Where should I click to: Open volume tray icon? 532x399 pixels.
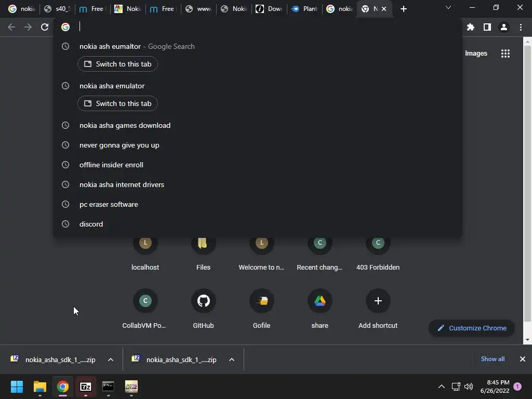click(469, 387)
